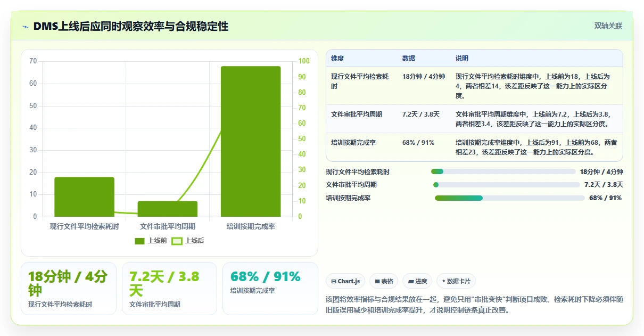The image size is (644, 336).
Task: Toggle the 上线后 legend item
Action: tap(188, 241)
